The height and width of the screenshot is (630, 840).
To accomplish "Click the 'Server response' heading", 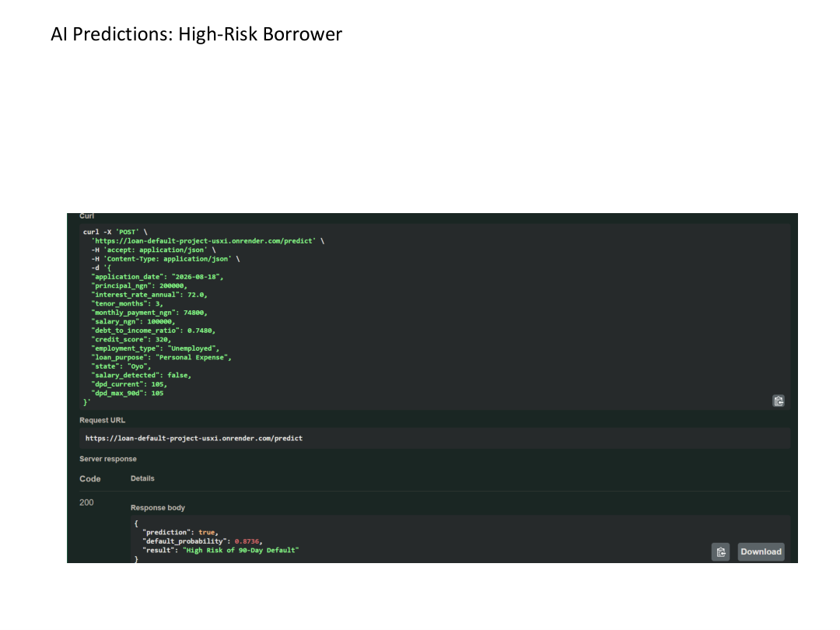I will (x=107, y=459).
